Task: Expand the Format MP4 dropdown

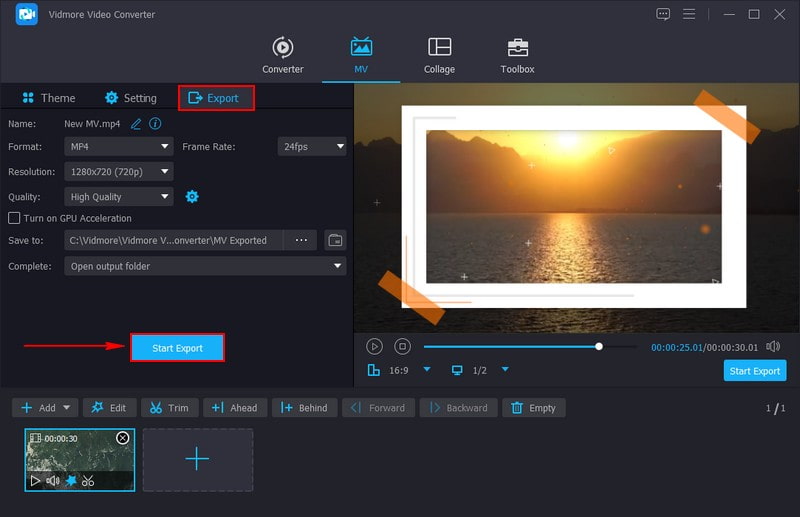Action: tap(119, 146)
